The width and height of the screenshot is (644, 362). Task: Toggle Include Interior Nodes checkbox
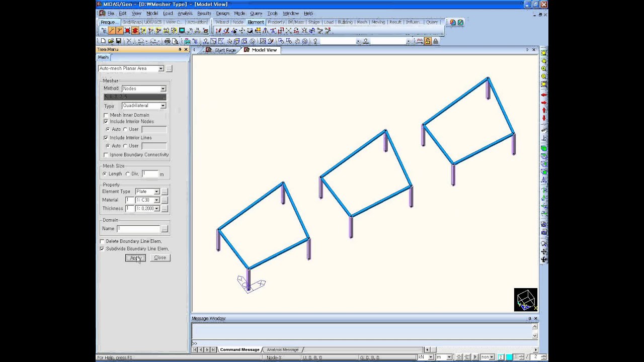pos(106,122)
